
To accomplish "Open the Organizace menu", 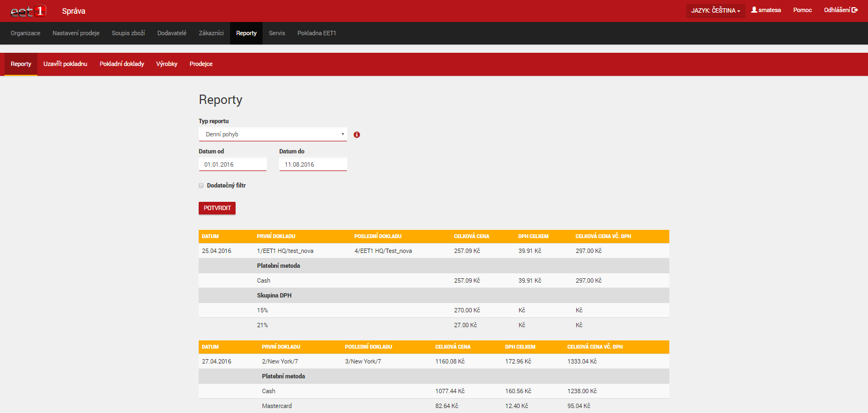I will pyautogui.click(x=25, y=33).
